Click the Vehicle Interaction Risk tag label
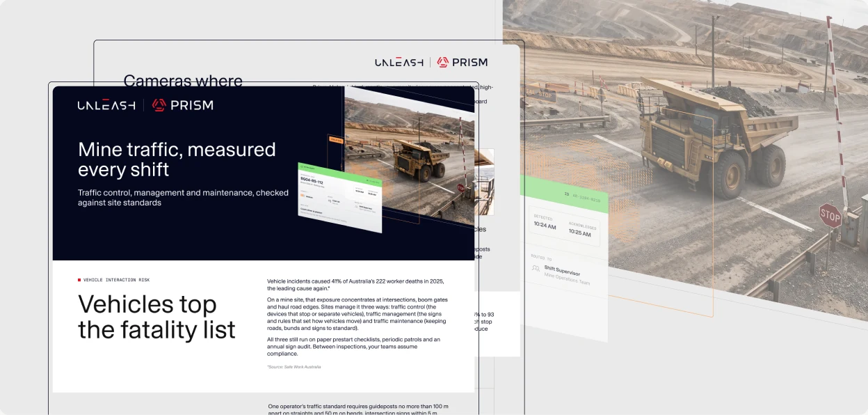Screen dimensions: 868x415 116,280
